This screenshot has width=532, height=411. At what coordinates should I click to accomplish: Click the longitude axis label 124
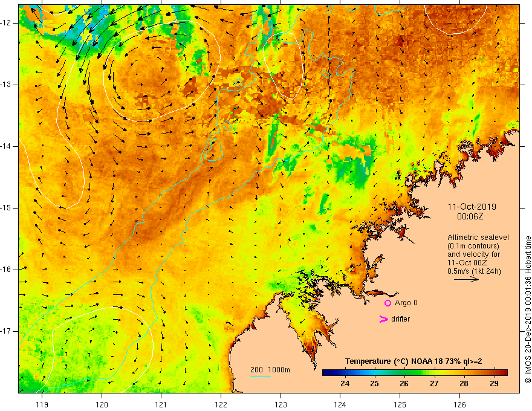(x=340, y=404)
